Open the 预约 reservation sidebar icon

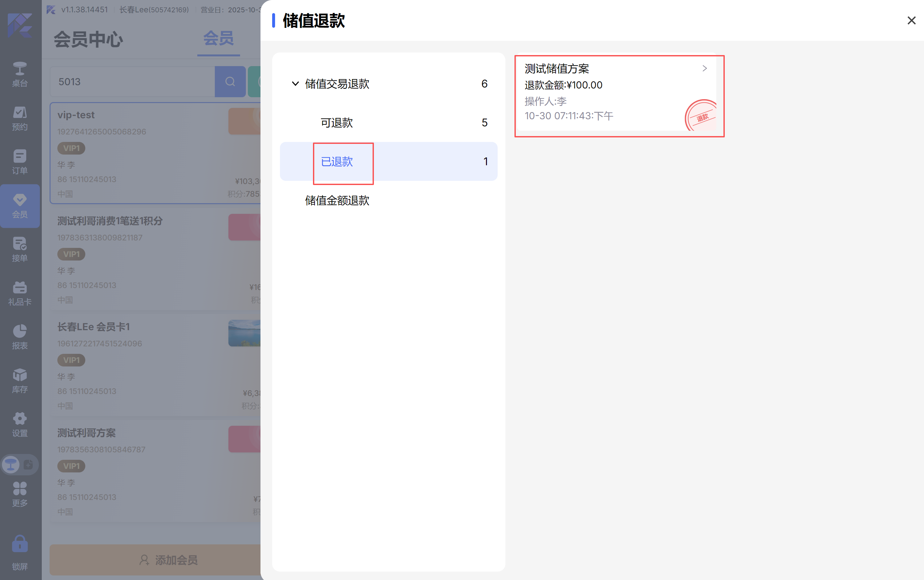coord(19,118)
